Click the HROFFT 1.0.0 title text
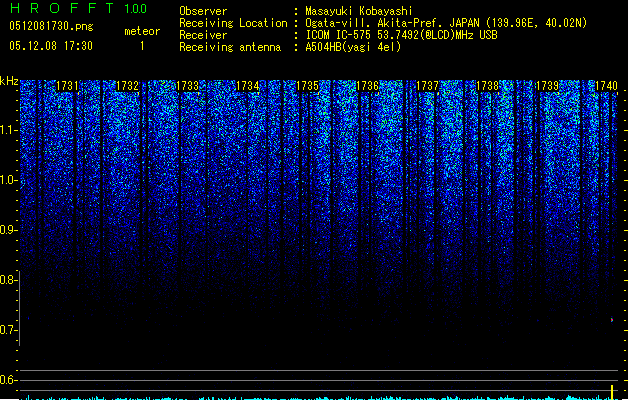This screenshot has width=629, height=400. [78, 8]
